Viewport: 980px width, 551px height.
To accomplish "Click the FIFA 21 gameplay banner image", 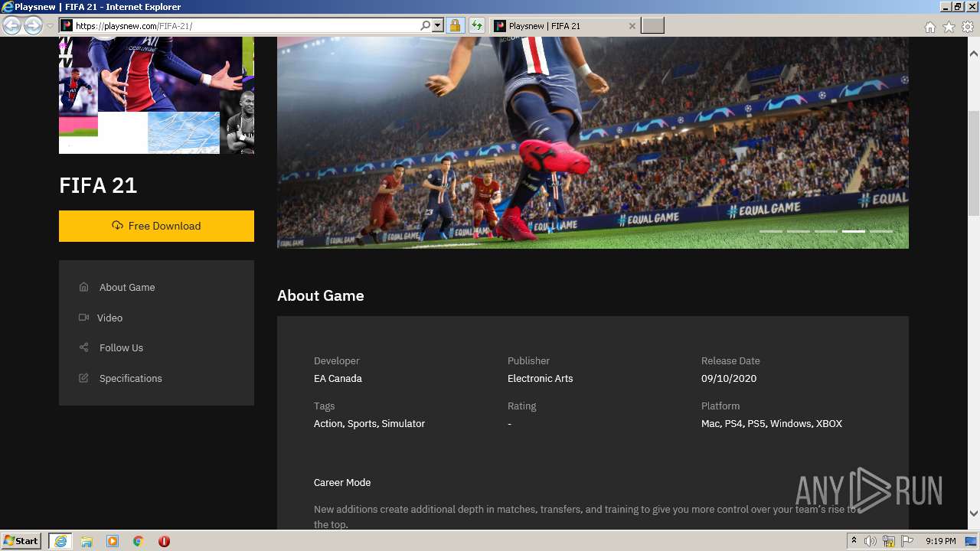I will 593,143.
